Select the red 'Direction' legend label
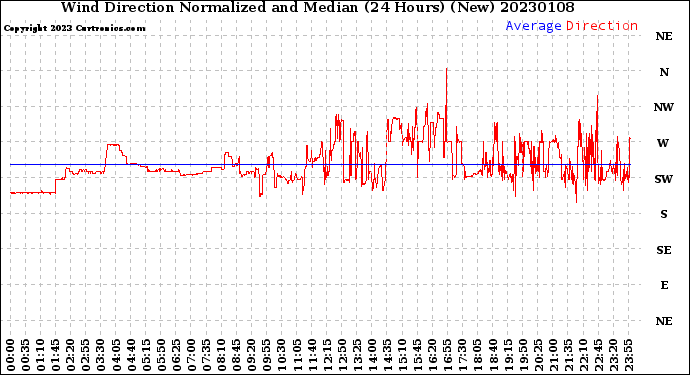This screenshot has width=690, height=375. [602, 26]
